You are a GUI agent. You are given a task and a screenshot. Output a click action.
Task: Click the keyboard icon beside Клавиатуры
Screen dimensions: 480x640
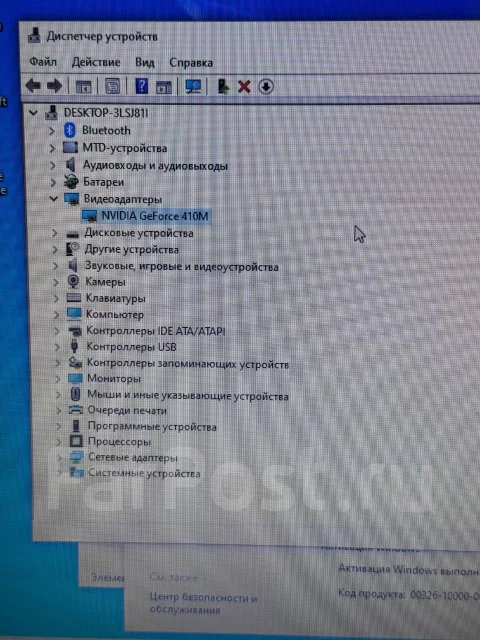click(x=74, y=298)
